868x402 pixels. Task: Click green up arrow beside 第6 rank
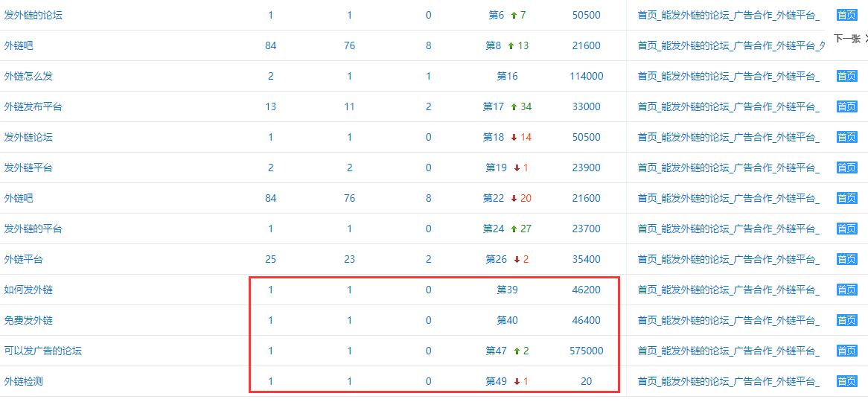514,16
